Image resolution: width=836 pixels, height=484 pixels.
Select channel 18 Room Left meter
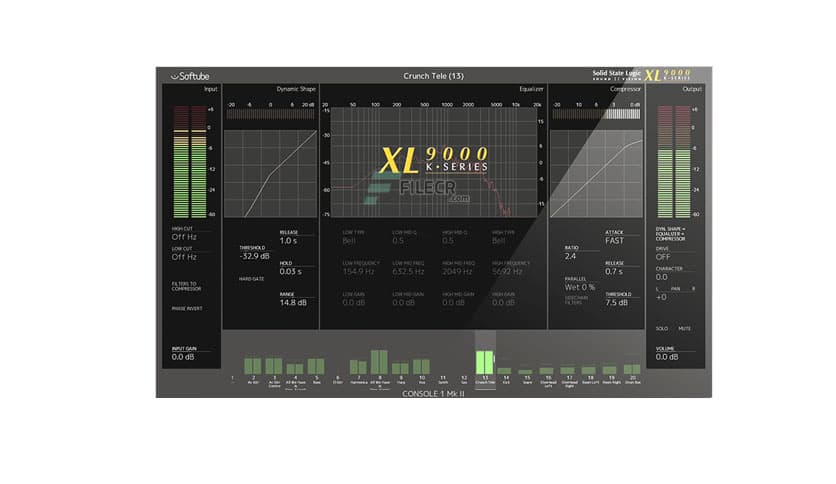[x=589, y=370]
